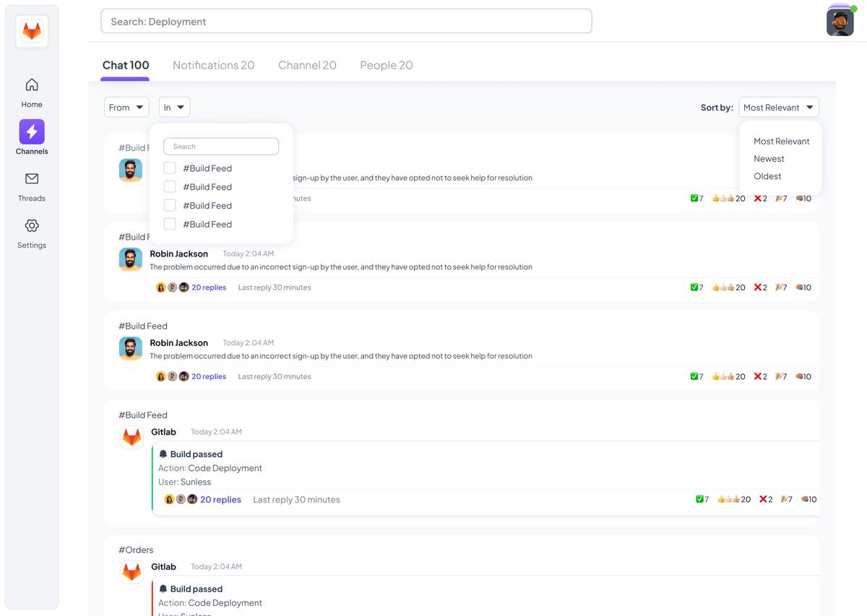
Task: Tick the last #Build Feed checkbox in filter list
Action: [170, 224]
